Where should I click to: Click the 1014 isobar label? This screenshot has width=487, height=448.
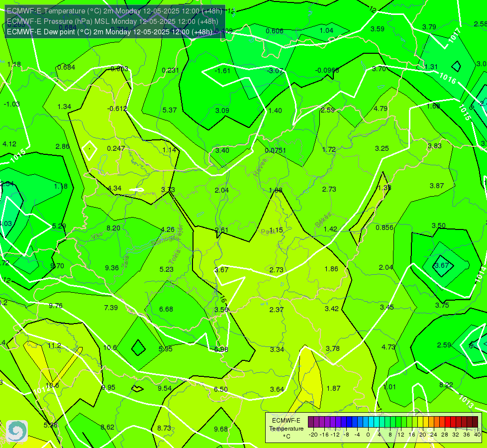[481, 275]
